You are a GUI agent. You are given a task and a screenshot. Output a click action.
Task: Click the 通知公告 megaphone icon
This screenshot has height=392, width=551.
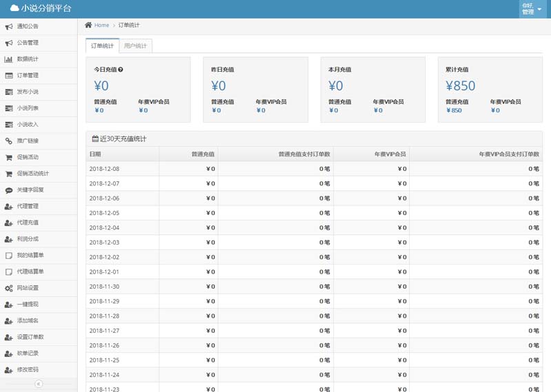(x=9, y=27)
